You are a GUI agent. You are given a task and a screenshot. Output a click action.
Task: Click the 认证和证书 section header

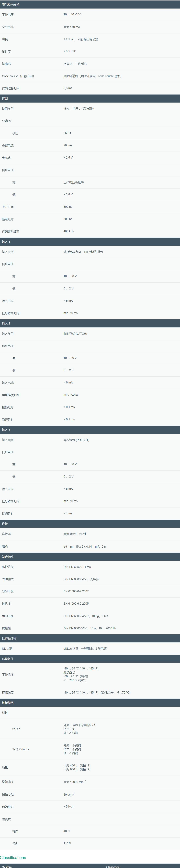tap(90, 639)
